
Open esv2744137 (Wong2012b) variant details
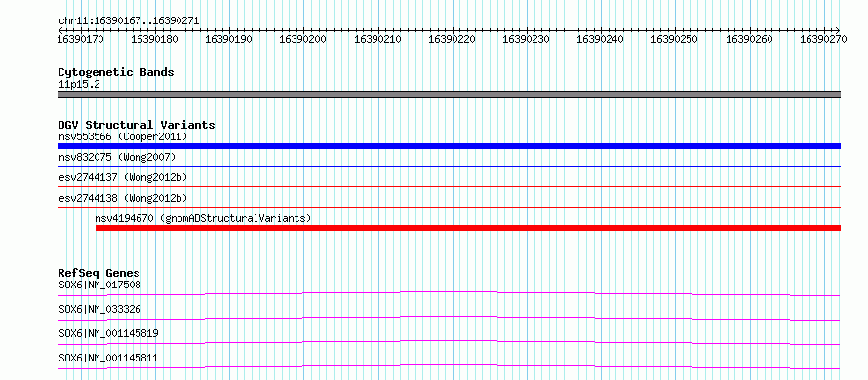click(x=123, y=177)
